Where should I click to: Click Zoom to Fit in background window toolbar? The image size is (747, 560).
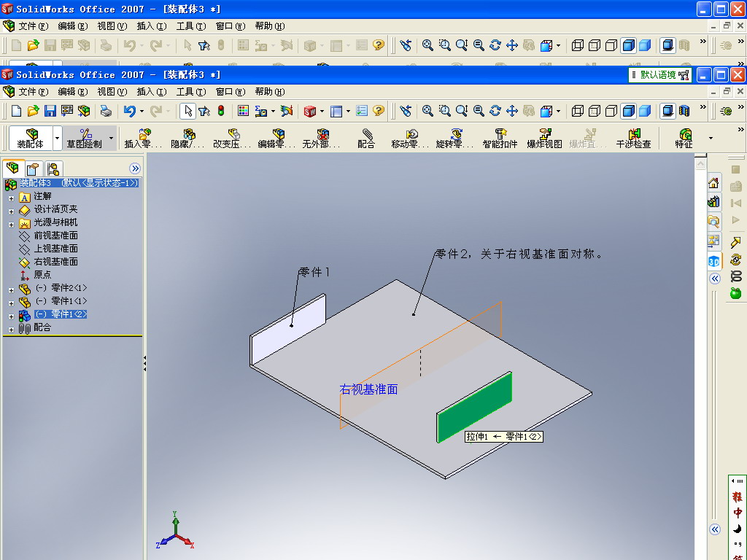tap(427, 45)
